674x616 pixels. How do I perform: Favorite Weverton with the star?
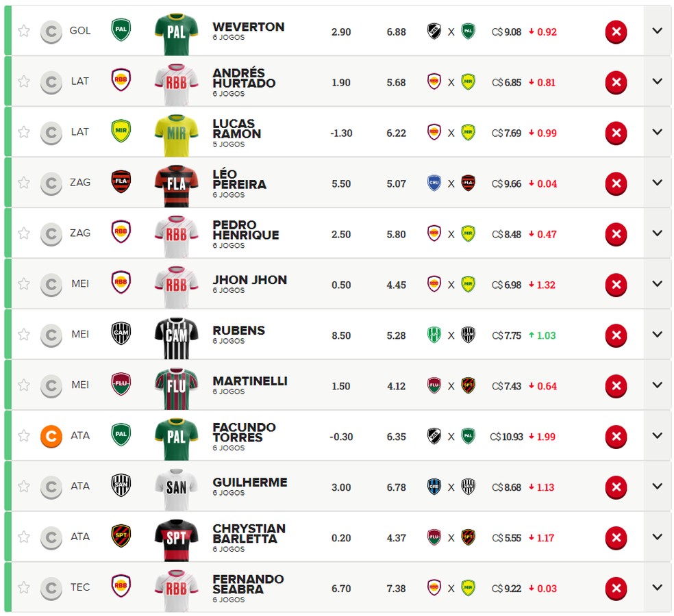click(24, 31)
